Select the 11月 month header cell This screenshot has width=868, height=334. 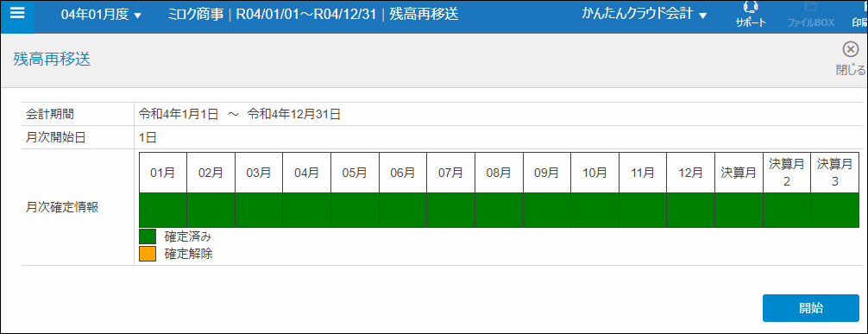click(643, 173)
